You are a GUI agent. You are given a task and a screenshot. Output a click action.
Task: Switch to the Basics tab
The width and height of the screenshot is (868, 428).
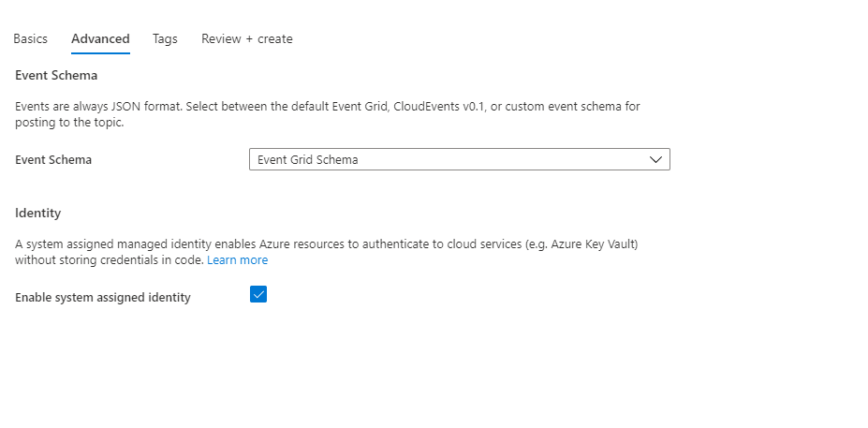(x=30, y=39)
